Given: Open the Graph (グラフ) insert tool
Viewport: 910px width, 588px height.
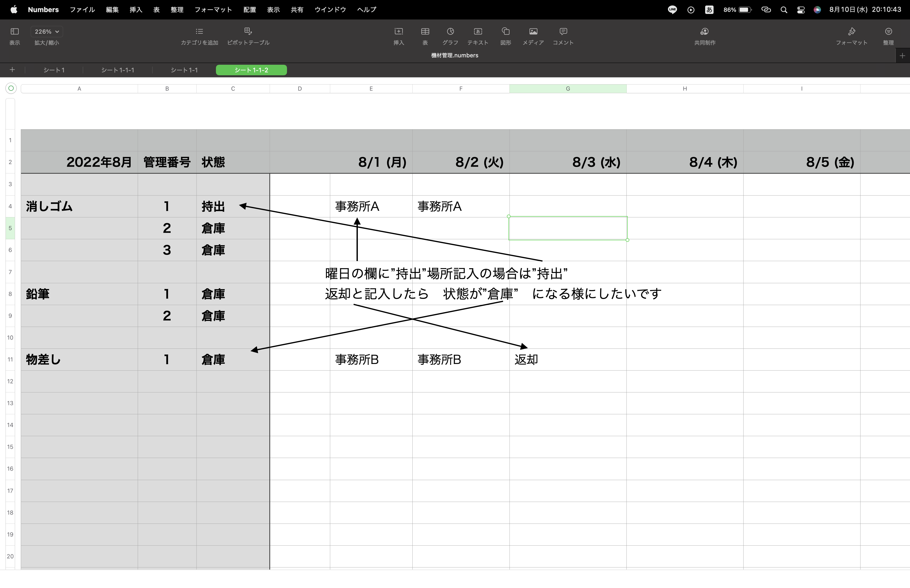Looking at the screenshot, I should point(450,31).
